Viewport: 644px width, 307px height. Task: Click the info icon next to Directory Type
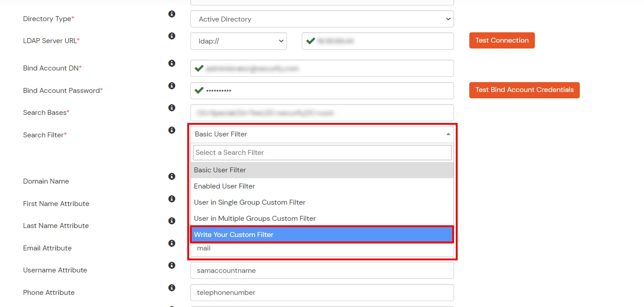point(172,14)
